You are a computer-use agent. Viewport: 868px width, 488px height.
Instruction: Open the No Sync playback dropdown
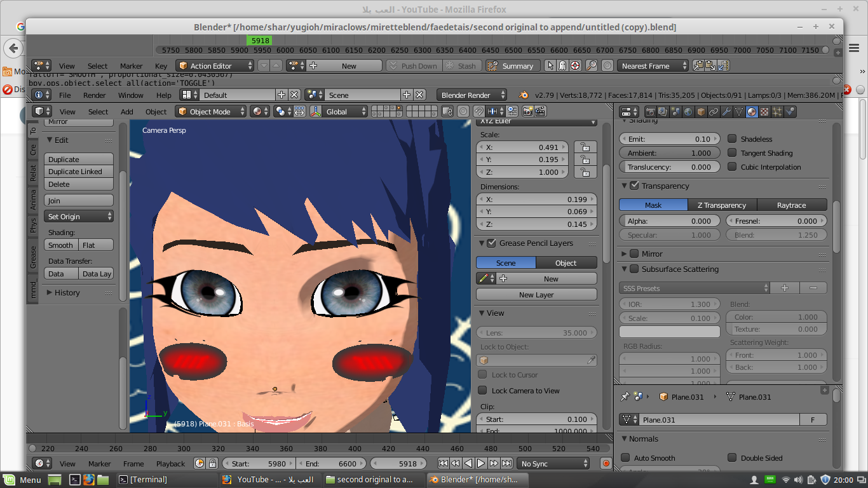click(x=553, y=464)
